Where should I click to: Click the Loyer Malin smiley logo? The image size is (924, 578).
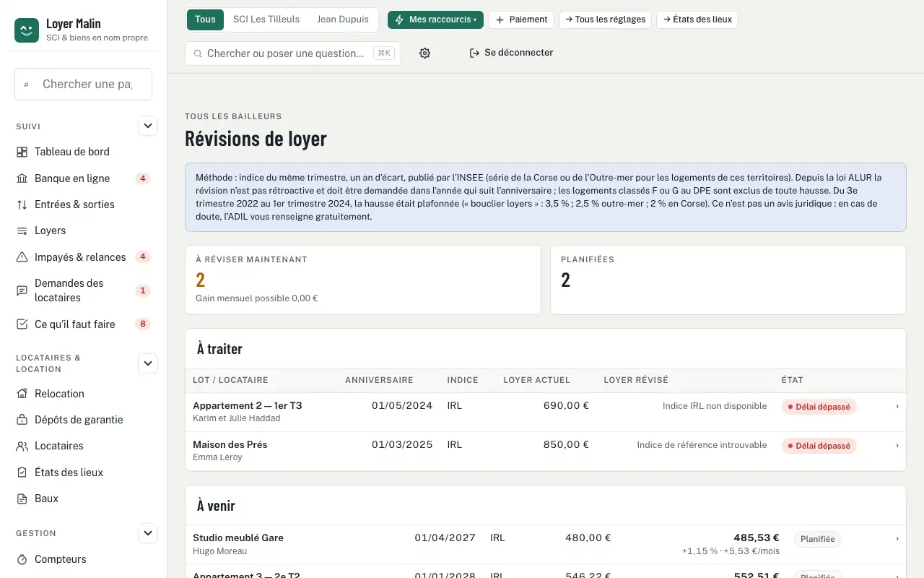[27, 30]
